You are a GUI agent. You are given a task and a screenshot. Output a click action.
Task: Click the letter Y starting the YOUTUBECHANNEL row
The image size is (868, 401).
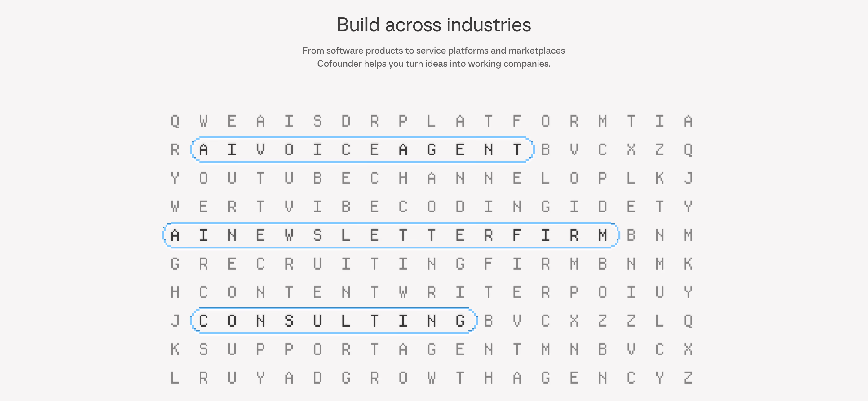click(175, 178)
